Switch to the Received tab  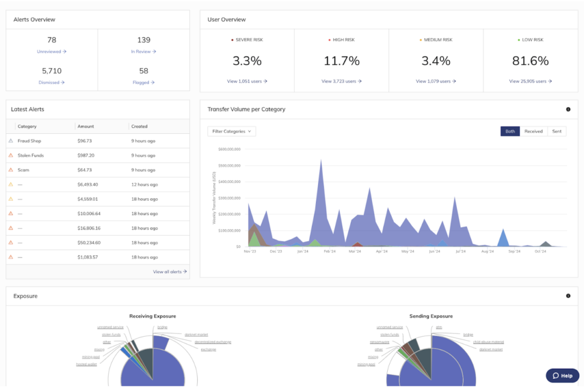[x=534, y=131]
